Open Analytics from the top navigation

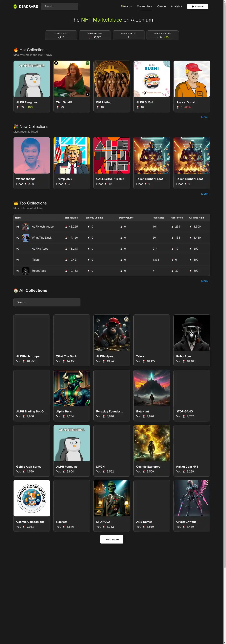coord(176,7)
